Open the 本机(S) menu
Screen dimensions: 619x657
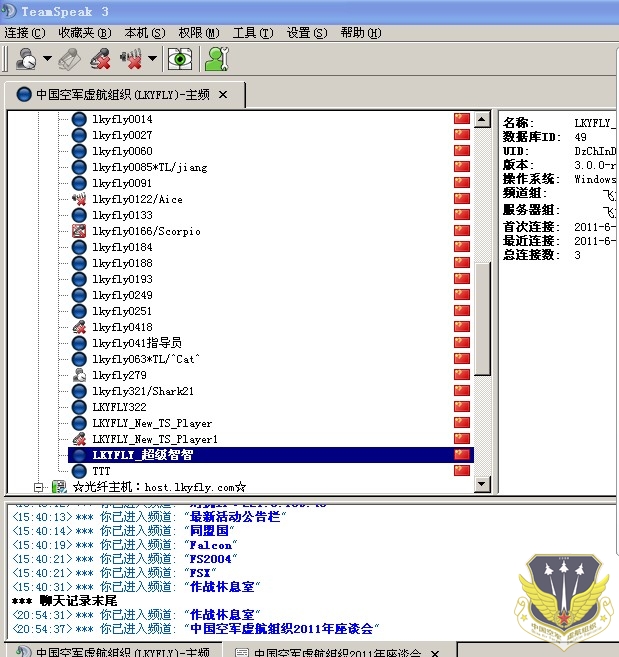click(x=145, y=33)
